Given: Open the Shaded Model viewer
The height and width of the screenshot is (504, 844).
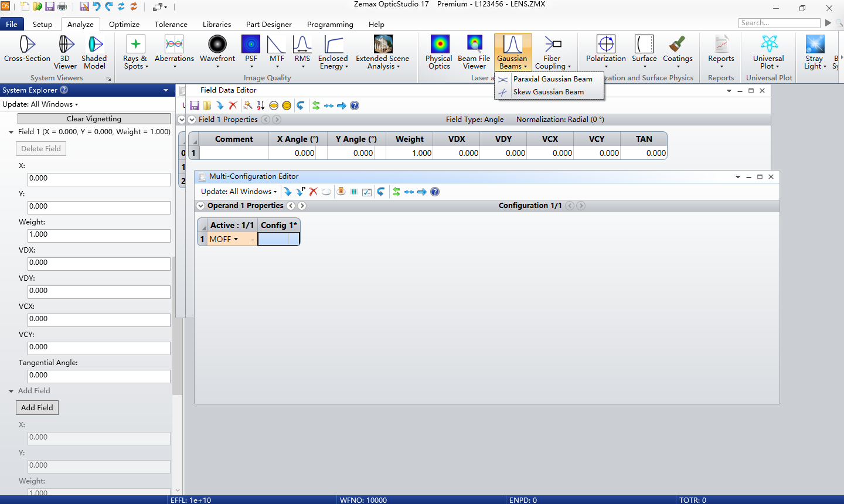Looking at the screenshot, I should [94, 52].
